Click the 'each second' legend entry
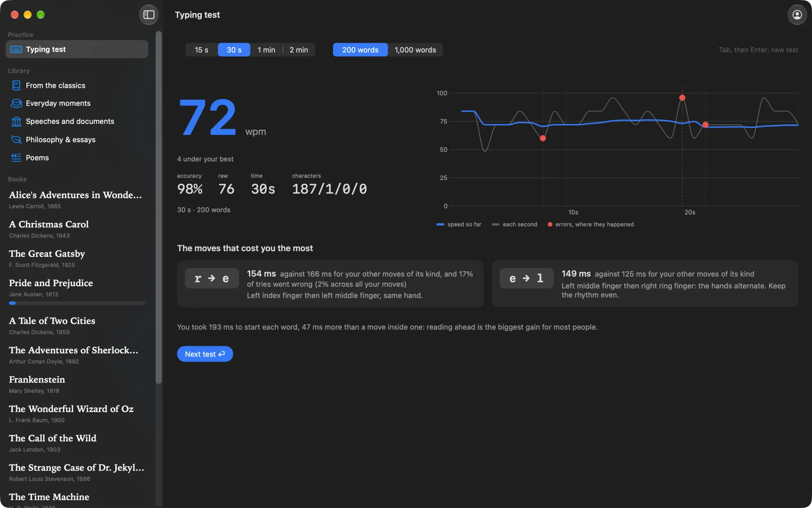This screenshot has width=812, height=508. [x=514, y=224]
